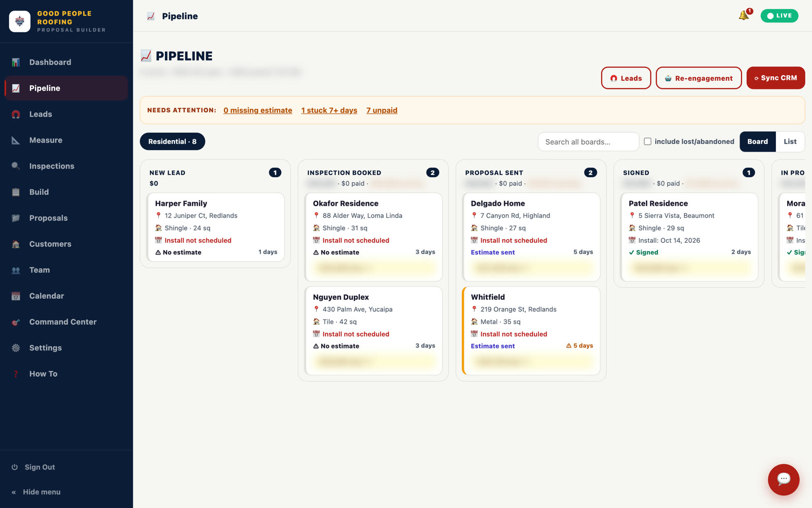Click the Sync CRM button
812x508 pixels.
pyautogui.click(x=775, y=78)
